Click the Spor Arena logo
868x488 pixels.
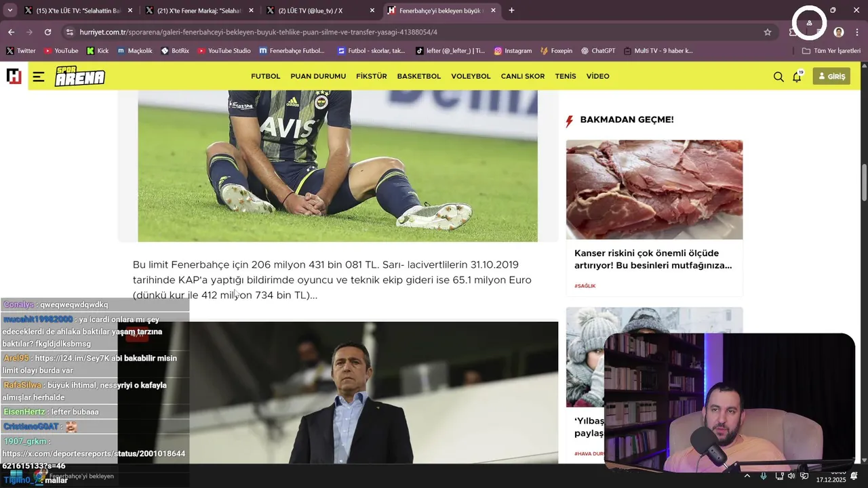80,76
